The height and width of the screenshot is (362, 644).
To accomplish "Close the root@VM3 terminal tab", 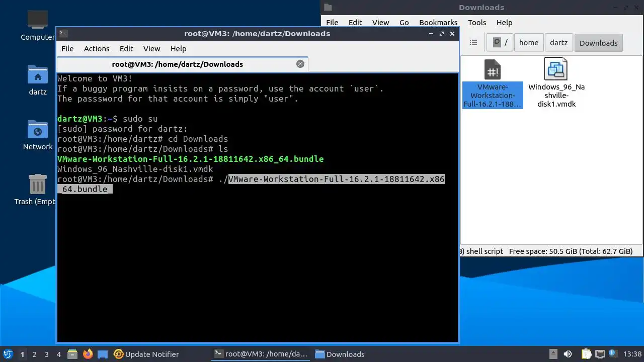I will pyautogui.click(x=300, y=64).
